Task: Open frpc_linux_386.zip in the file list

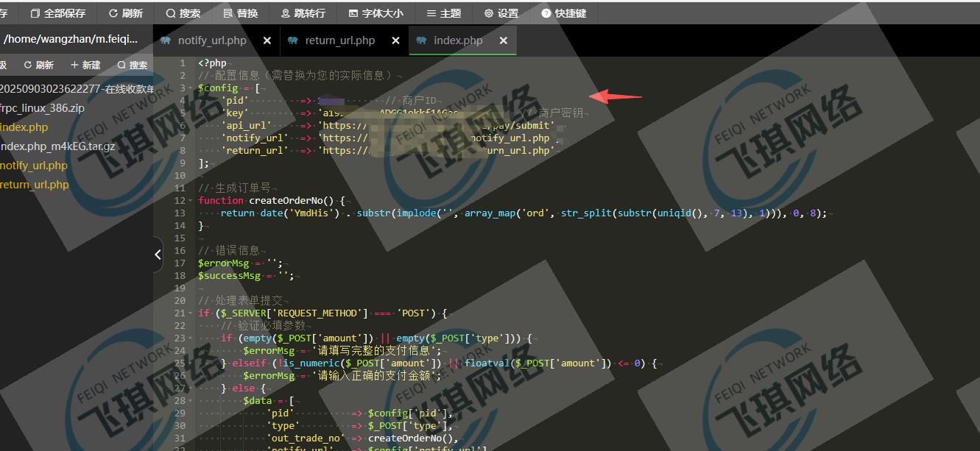Action: point(42,107)
